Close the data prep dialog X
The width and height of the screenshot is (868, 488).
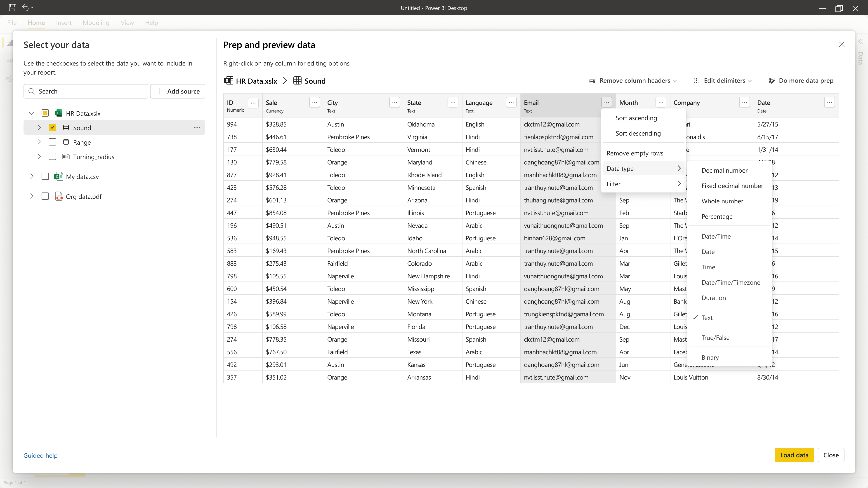point(841,45)
